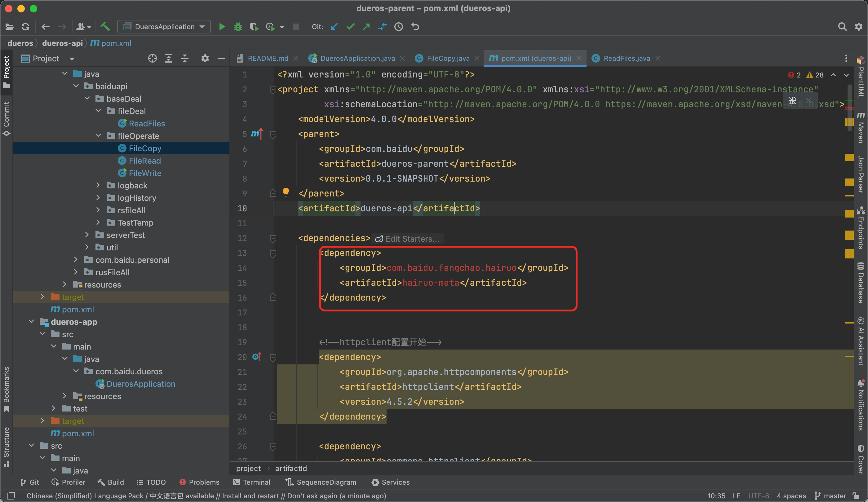Toggle the Maven tool window
This screenshot has width=868, height=502.
[x=861, y=127]
